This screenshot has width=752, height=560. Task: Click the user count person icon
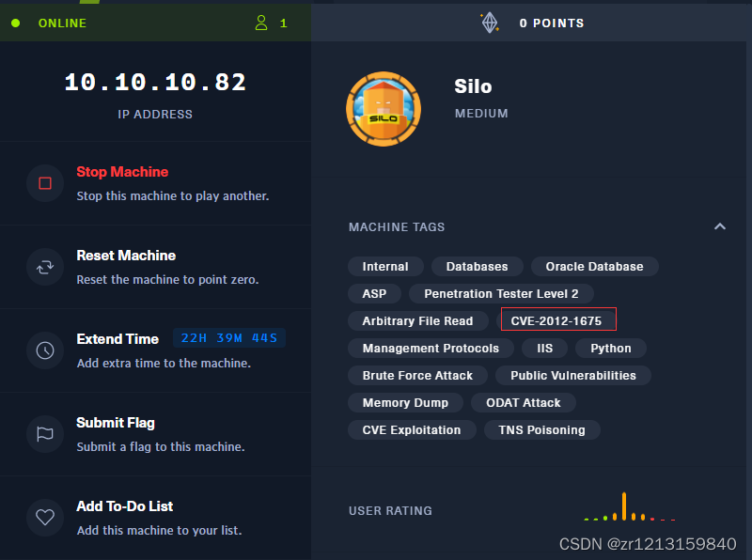click(261, 23)
